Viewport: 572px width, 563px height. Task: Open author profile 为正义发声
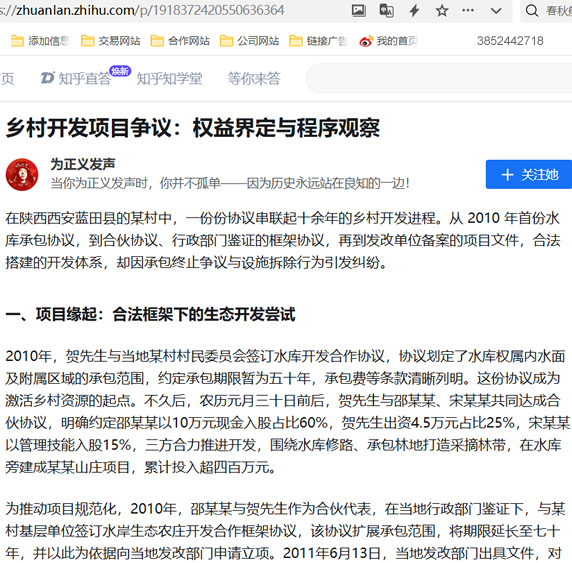pos(83,164)
